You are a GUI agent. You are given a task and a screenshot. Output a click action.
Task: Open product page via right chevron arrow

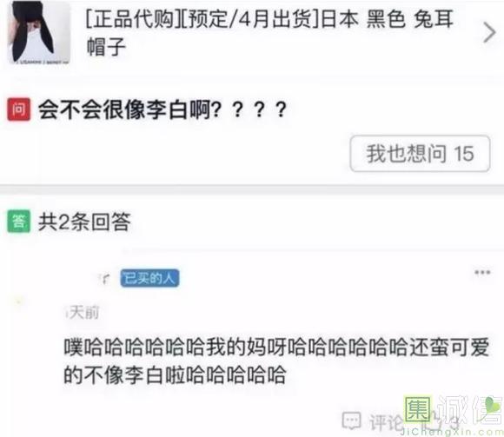[489, 32]
